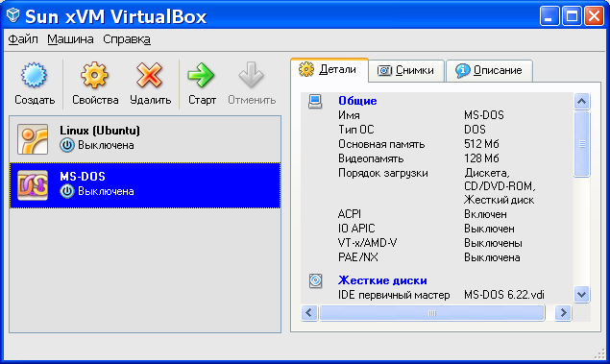Screen dimensions: 610x364
Task: Click the PAE/NX label in details
Action: coord(358,257)
